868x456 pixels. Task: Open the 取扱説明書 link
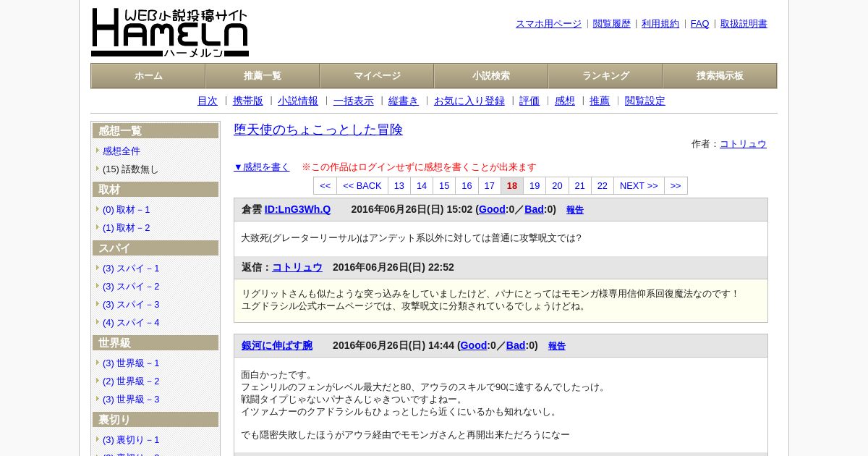click(744, 24)
